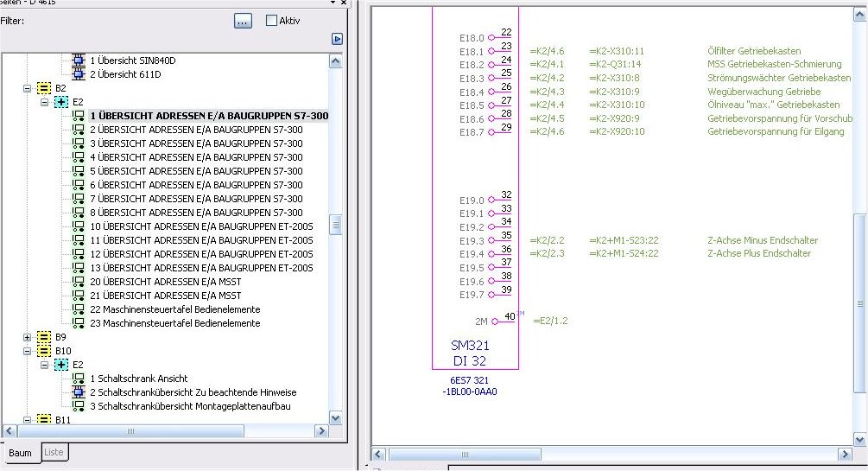Click page icon of 3 ÜBERSICHT ADRESSEN S7-300
Screen dimensions: 868x471
tap(79, 143)
